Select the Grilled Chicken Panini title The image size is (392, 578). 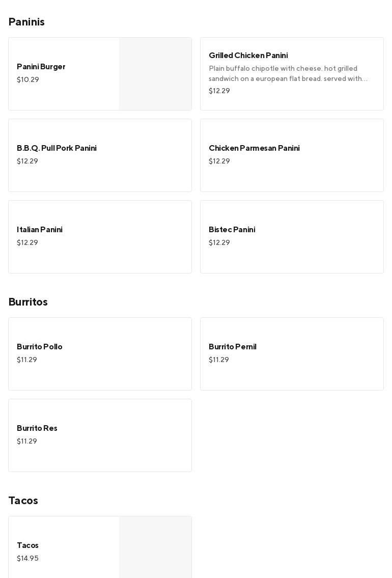(x=248, y=56)
